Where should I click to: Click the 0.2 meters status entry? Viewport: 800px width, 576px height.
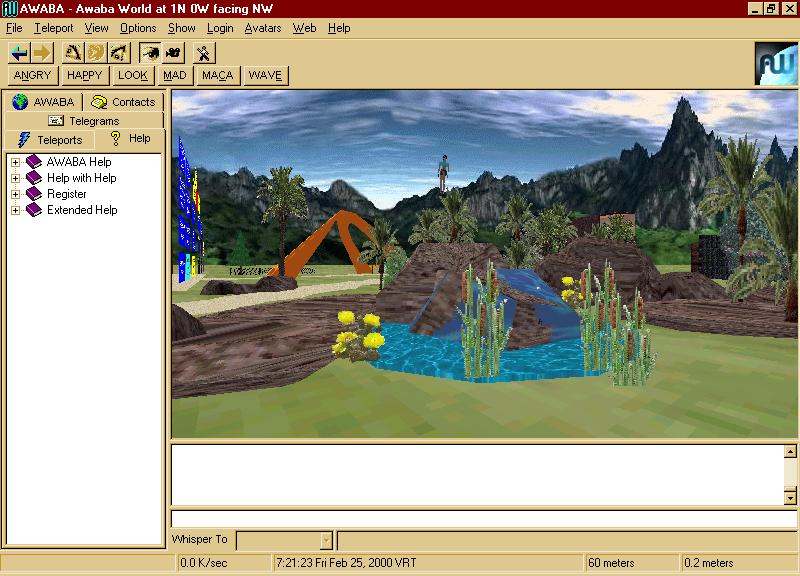point(739,563)
